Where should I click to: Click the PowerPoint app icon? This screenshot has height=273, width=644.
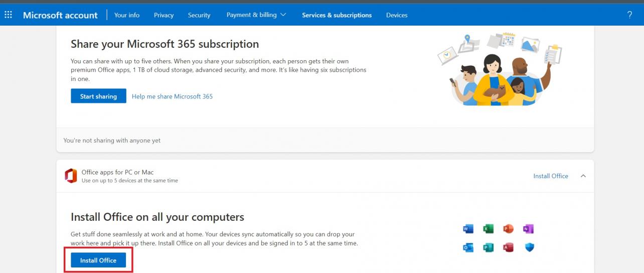coord(508,229)
